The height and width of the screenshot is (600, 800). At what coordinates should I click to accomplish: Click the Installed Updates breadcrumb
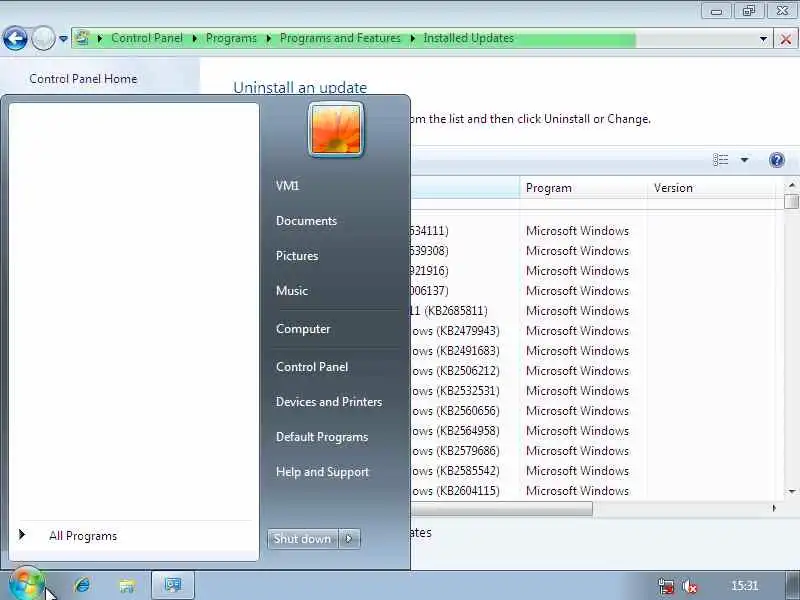point(468,38)
